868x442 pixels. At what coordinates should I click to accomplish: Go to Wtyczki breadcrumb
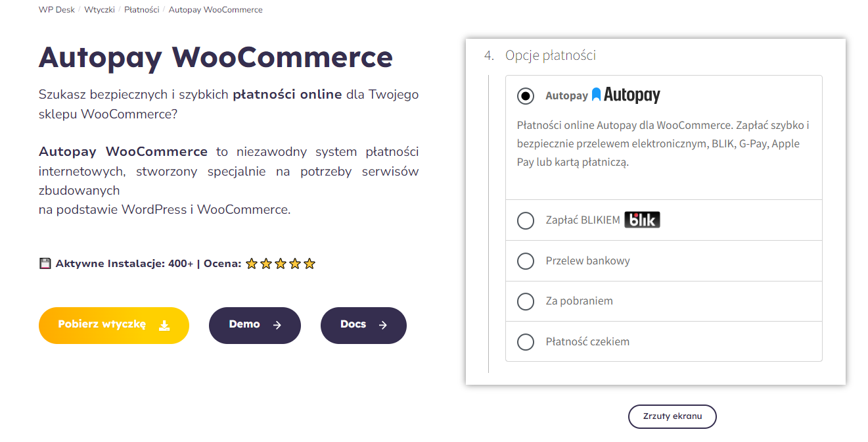99,10
